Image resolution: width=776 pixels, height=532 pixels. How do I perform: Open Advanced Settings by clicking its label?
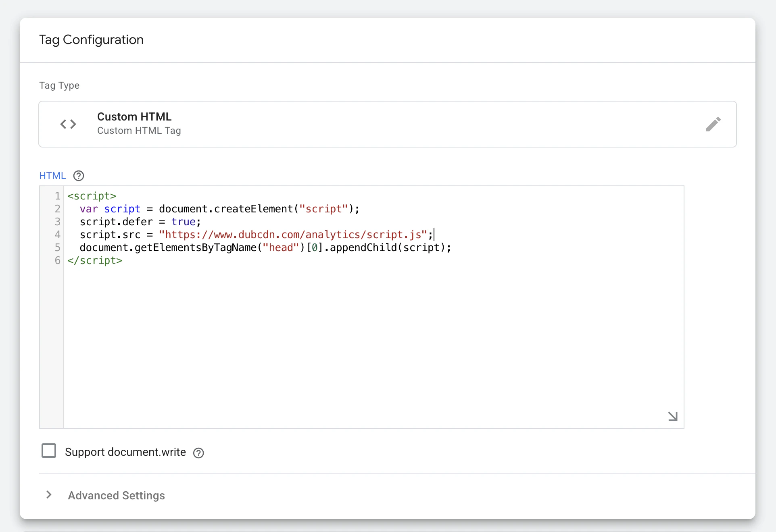click(x=116, y=495)
